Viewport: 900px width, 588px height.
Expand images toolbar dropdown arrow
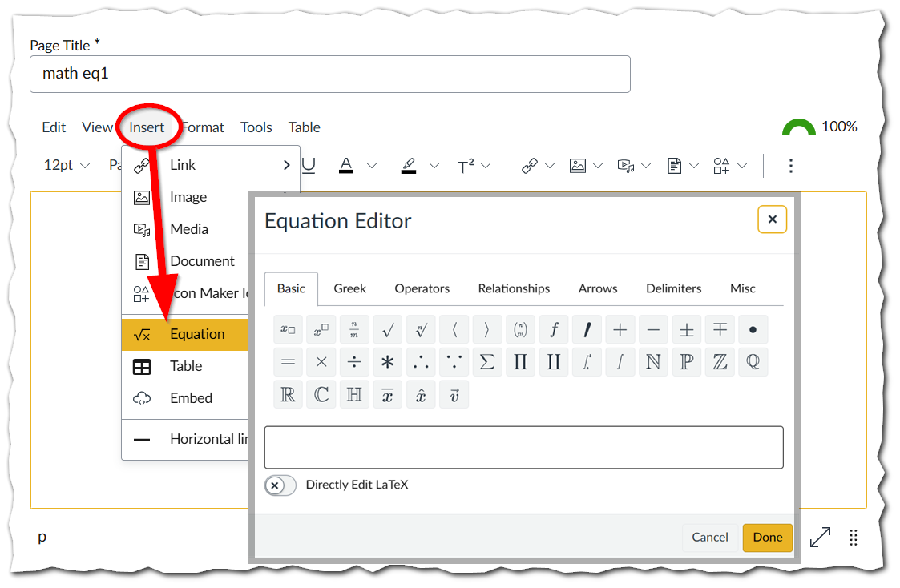click(x=598, y=166)
